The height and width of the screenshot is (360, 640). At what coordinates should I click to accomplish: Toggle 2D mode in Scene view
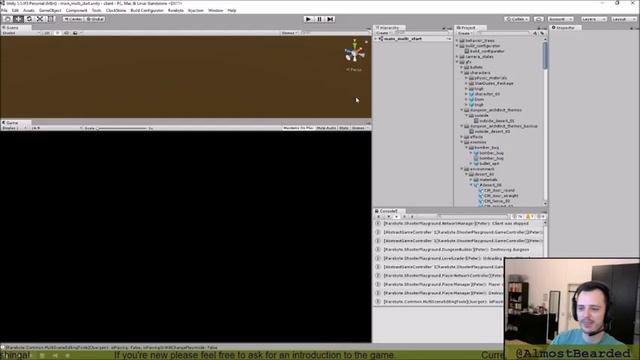pos(47,33)
